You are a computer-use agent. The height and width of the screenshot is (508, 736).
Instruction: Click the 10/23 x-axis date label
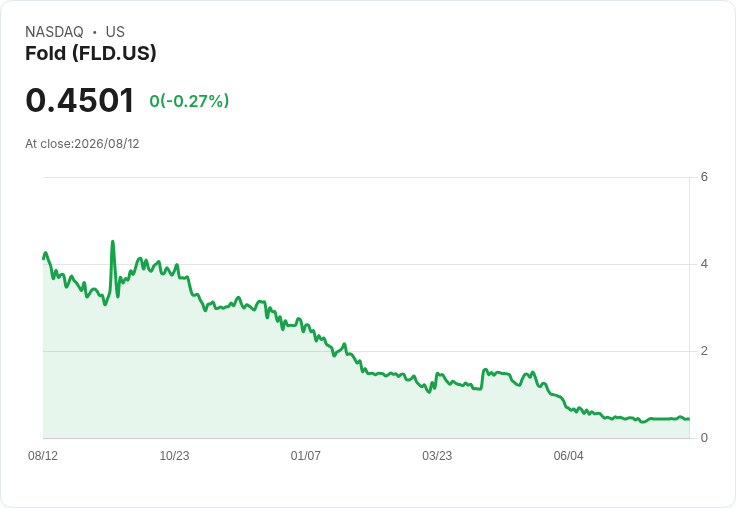[174, 455]
